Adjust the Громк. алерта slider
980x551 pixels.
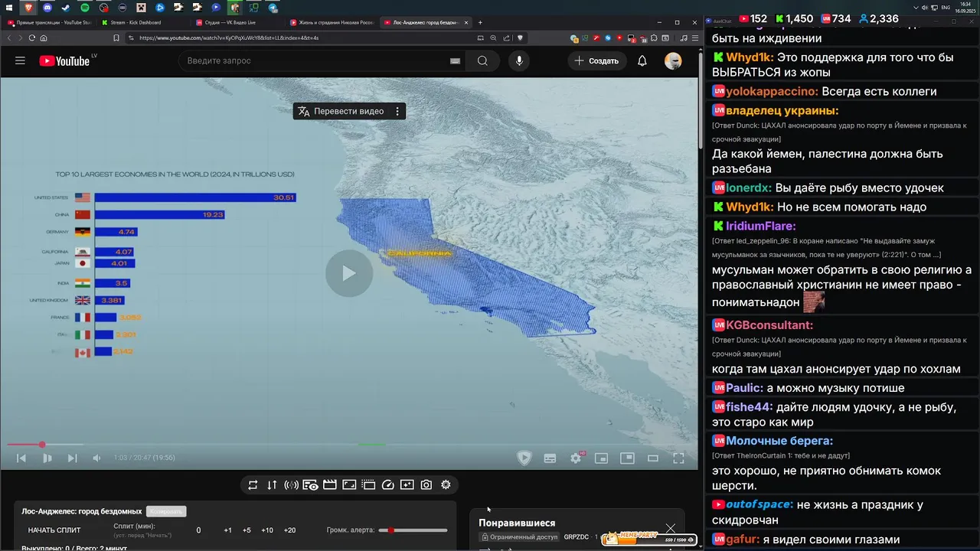coord(413,530)
